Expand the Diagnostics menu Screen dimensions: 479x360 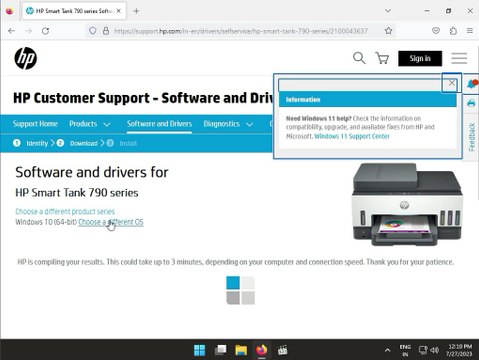(228, 124)
